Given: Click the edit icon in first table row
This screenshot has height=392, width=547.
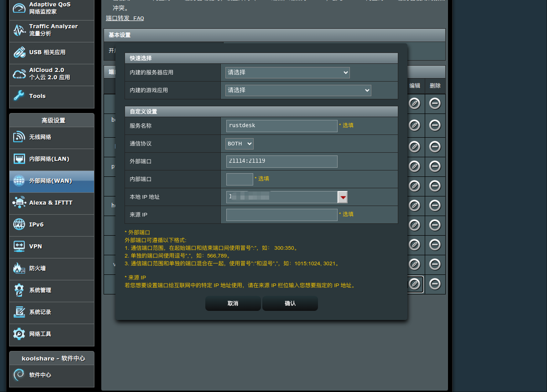Looking at the screenshot, I should (x=414, y=103).
